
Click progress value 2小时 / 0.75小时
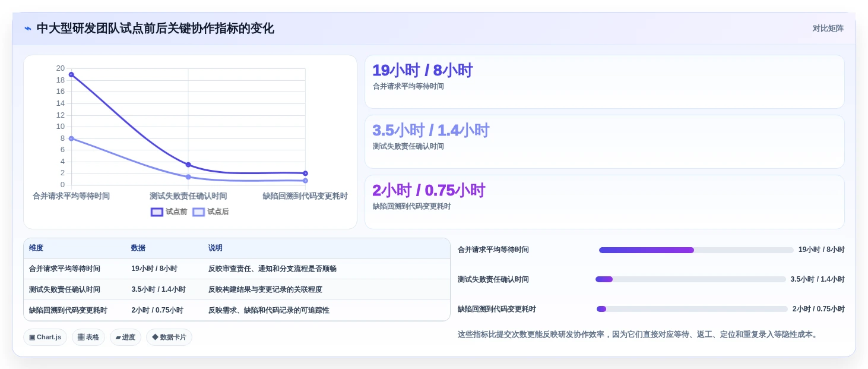(819, 309)
